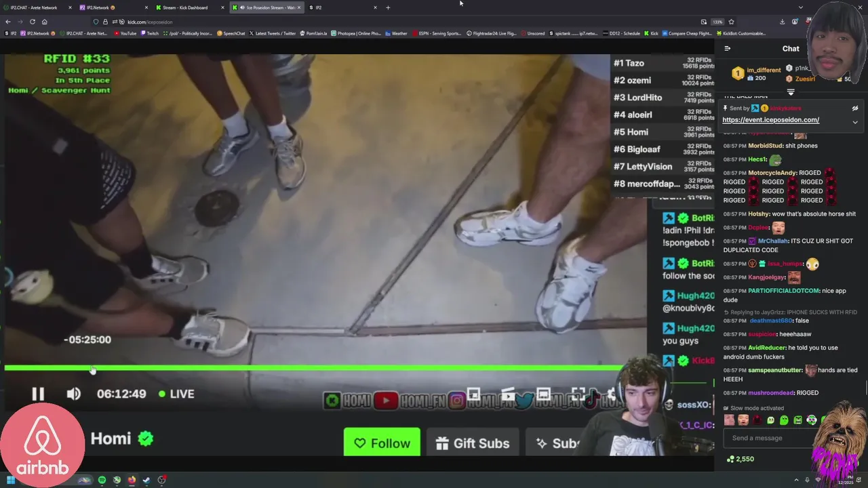
Task: Click chat username MrChallah
Action: pos(772,241)
